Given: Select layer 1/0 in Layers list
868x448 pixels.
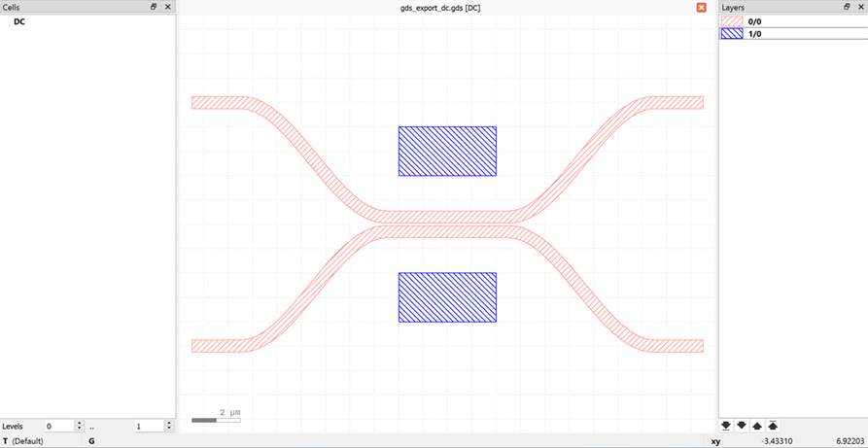Looking at the screenshot, I should coord(754,33).
